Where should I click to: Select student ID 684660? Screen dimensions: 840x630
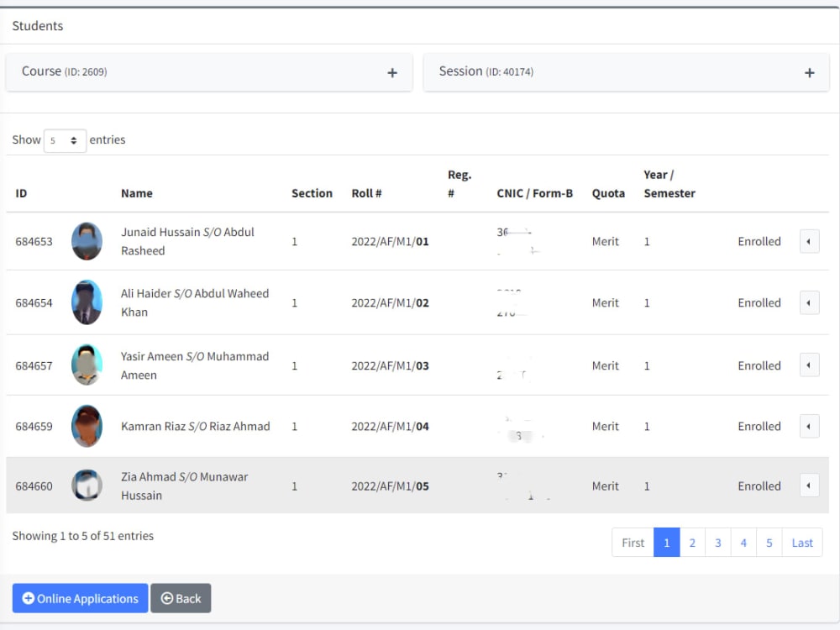point(34,486)
